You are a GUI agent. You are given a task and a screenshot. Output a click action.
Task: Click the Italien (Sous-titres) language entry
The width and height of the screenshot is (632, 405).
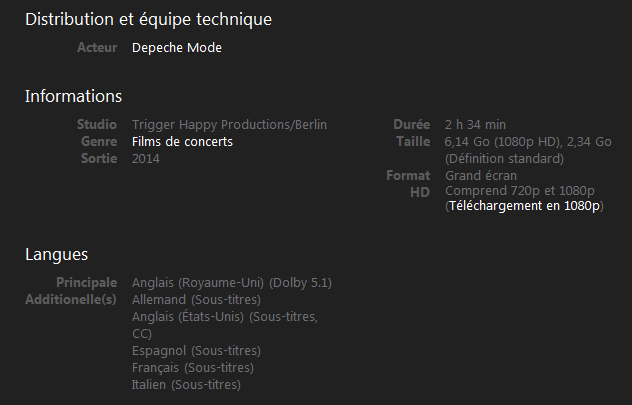click(x=186, y=385)
